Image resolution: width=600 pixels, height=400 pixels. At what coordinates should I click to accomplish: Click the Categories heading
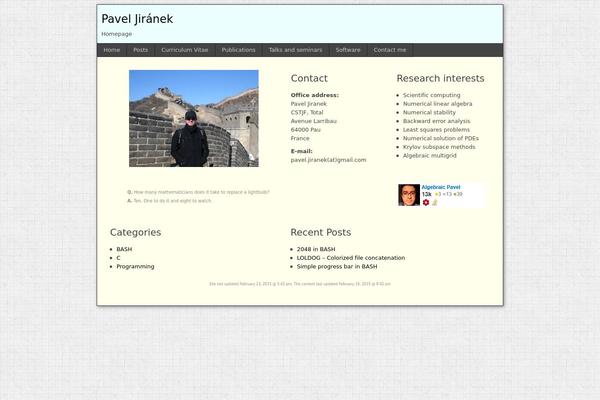[135, 233]
